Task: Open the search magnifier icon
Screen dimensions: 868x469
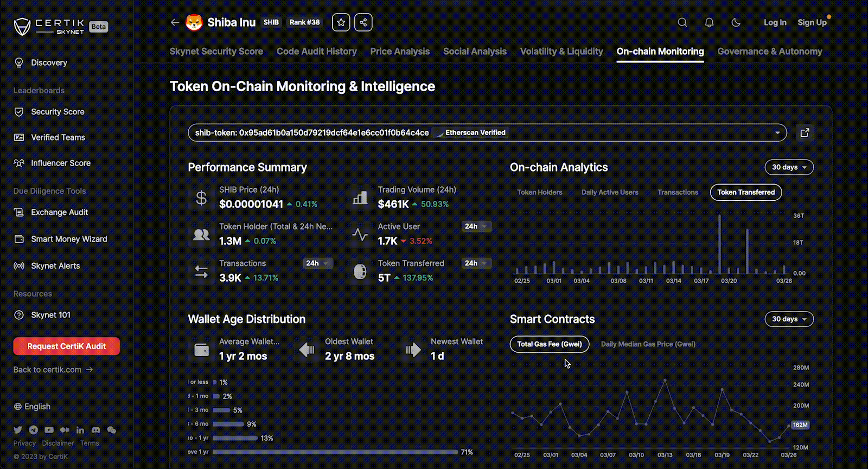Action: [682, 22]
